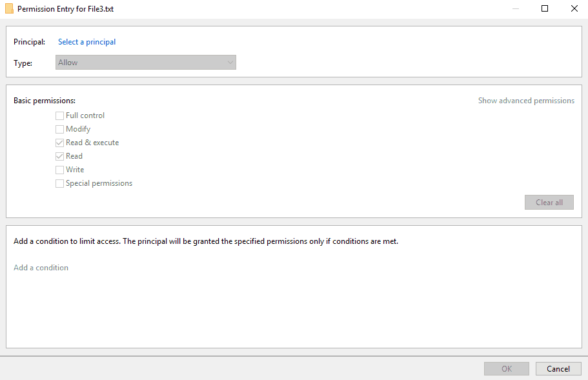Confirm with the OK button
This screenshot has height=380, width=588.
[507, 369]
